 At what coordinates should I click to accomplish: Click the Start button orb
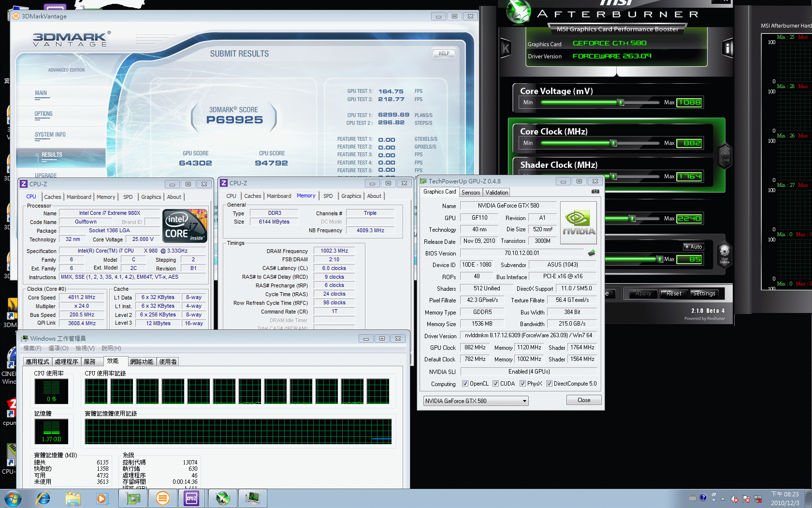(x=13, y=498)
